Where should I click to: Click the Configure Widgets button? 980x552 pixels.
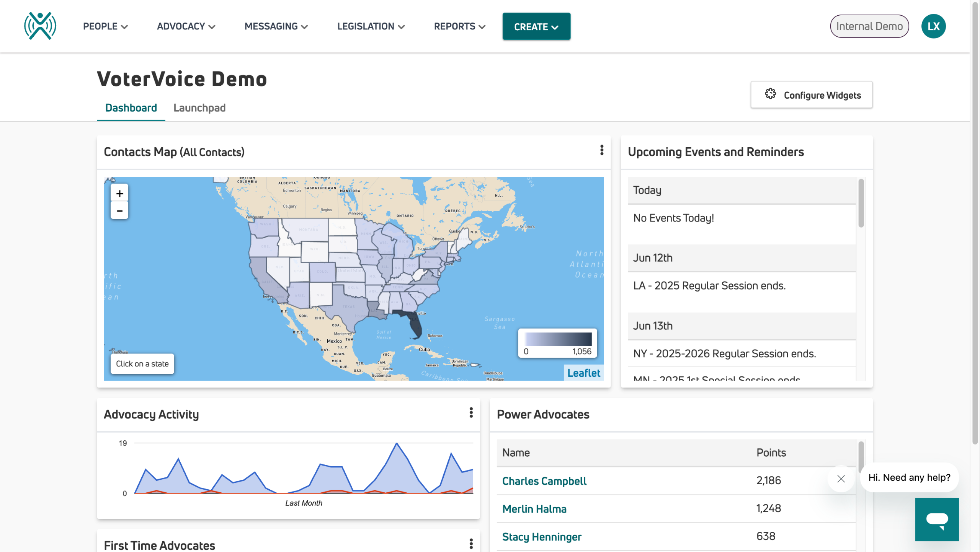tap(812, 95)
